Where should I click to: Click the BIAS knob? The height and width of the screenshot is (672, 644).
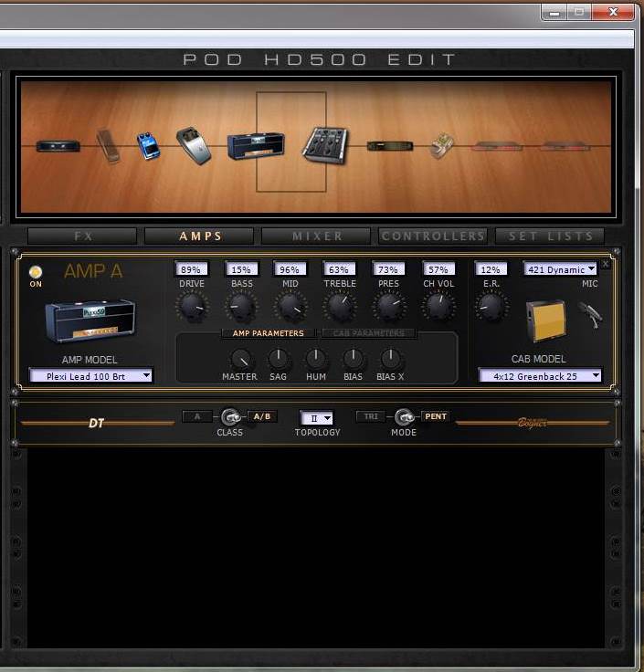354,359
